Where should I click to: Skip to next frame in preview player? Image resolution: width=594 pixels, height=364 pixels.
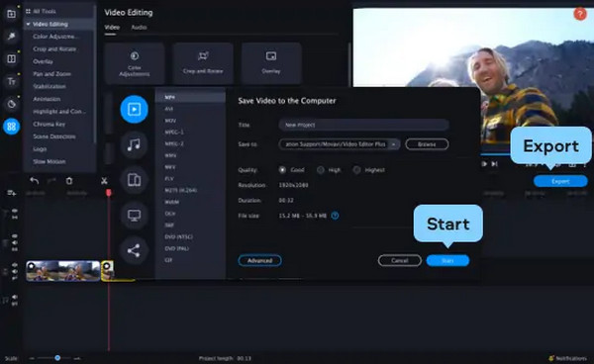[x=494, y=164]
